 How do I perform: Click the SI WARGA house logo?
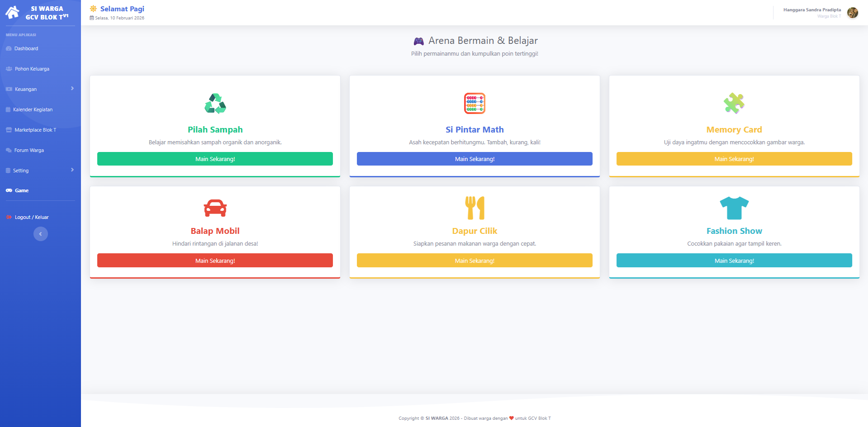[x=13, y=13]
